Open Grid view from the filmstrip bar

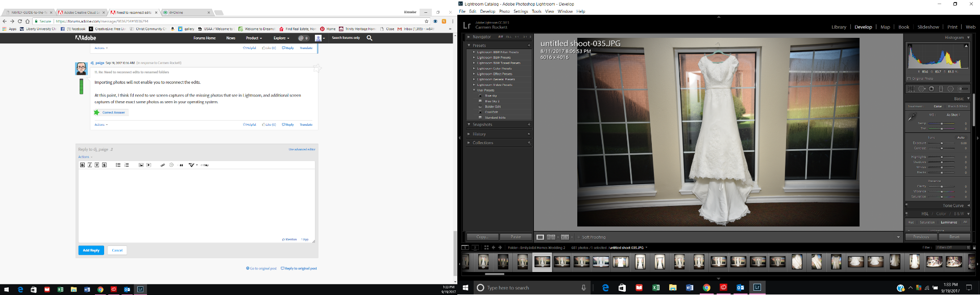pyautogui.click(x=486, y=247)
